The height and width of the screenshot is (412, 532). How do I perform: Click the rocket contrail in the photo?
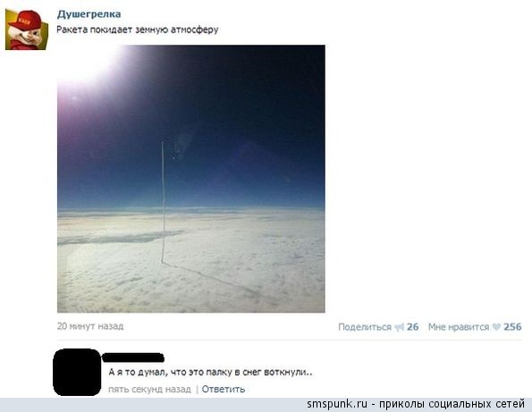(x=163, y=203)
